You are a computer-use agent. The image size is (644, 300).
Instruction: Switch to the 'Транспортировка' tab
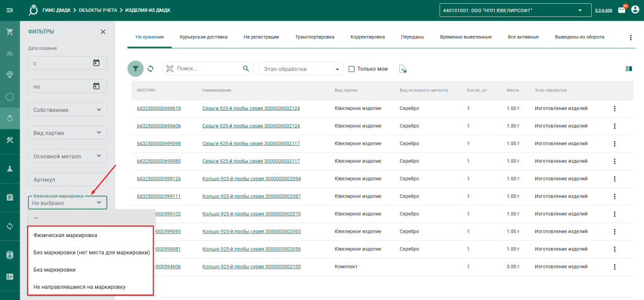point(314,37)
